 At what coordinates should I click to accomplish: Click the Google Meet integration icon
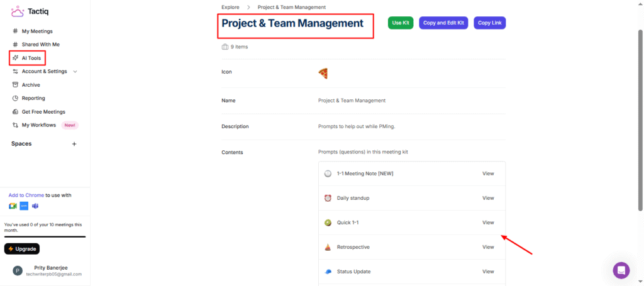click(x=13, y=206)
